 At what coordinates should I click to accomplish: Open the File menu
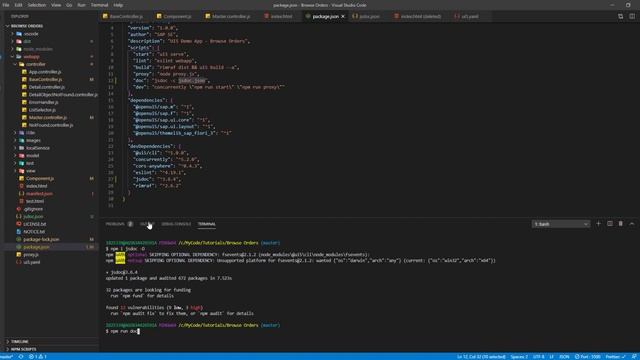pyautogui.click(x=6, y=5)
